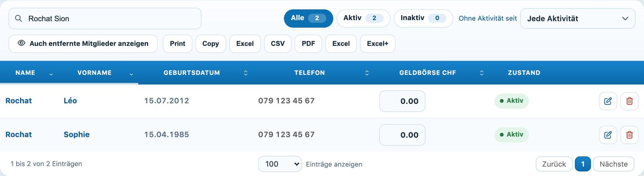This screenshot has height=176, width=644.
Task: Sort Geldbörse CHF column with its arrows
Action: [481, 73]
